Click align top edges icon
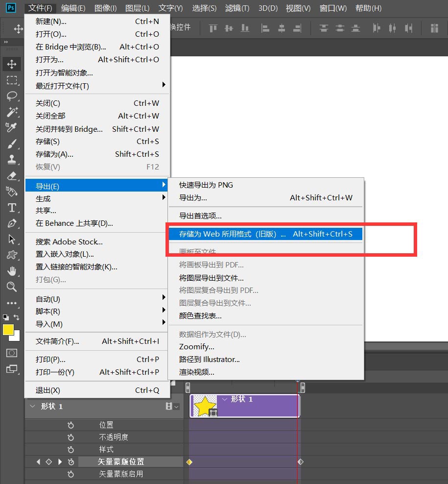This screenshot has height=484, width=448. [x=213, y=28]
